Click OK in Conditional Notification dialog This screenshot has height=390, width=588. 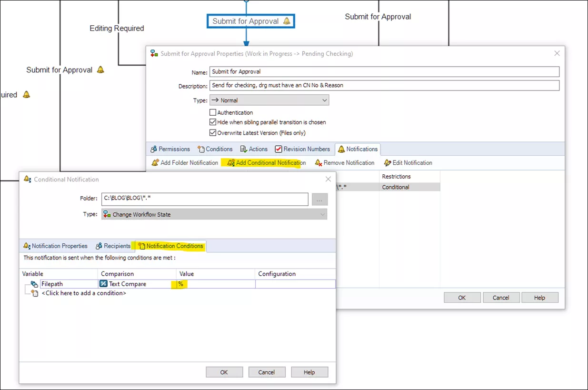pos(224,372)
